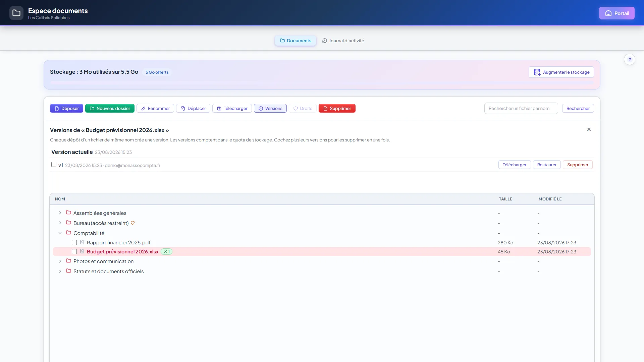Click the Bureau folder icon
644x362 pixels.
(x=68, y=223)
